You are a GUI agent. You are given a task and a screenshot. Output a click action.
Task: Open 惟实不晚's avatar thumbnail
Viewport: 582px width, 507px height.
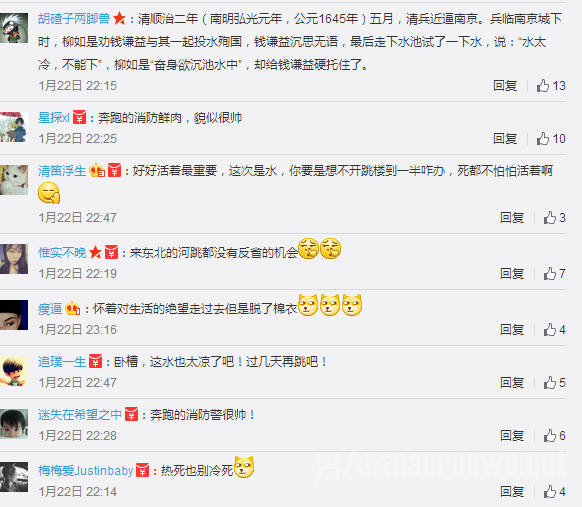[14, 259]
